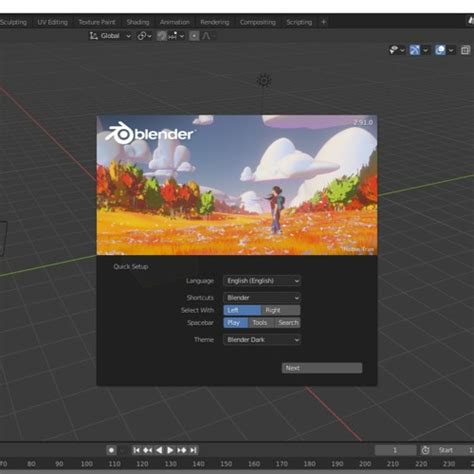Viewport: 474px width, 474px height.
Task: Jump to the last frame endpoint
Action: 193,450
